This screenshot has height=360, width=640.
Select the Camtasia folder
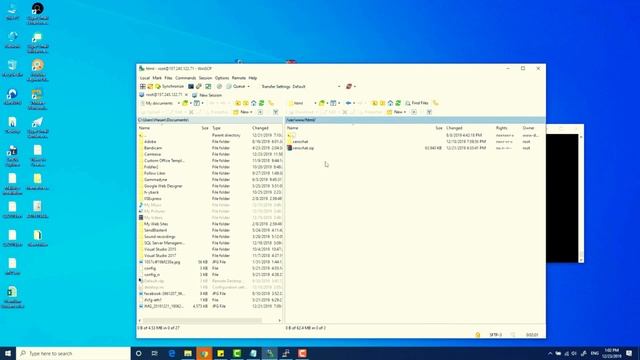tap(153, 154)
